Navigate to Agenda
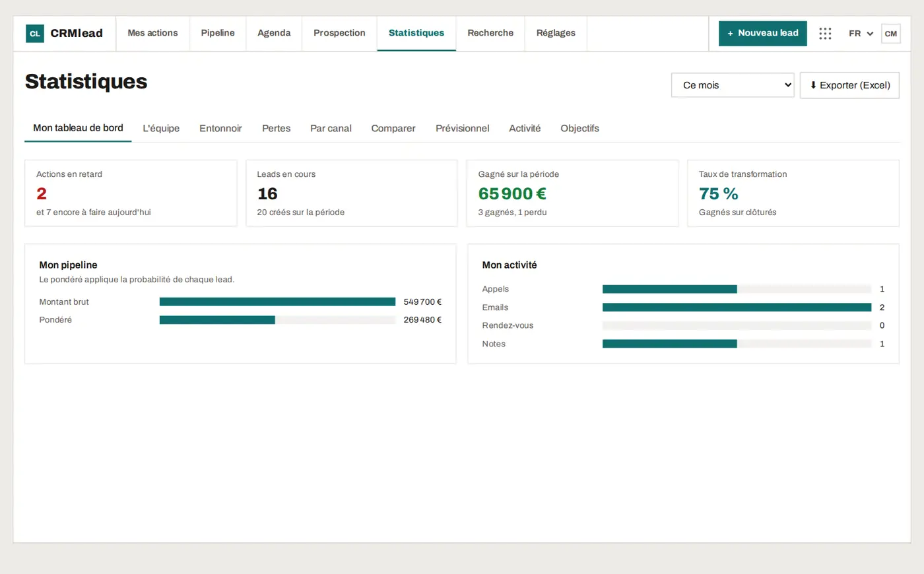This screenshot has width=924, height=574. (274, 33)
